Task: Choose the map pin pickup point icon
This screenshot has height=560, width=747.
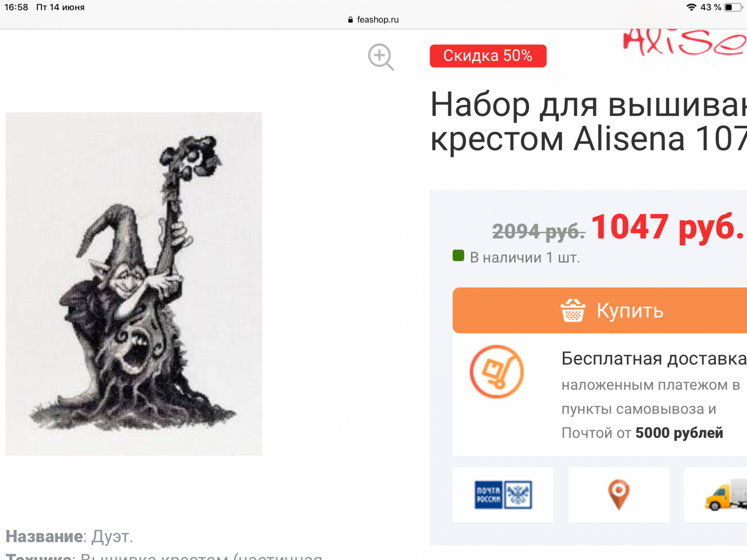Action: (619, 495)
